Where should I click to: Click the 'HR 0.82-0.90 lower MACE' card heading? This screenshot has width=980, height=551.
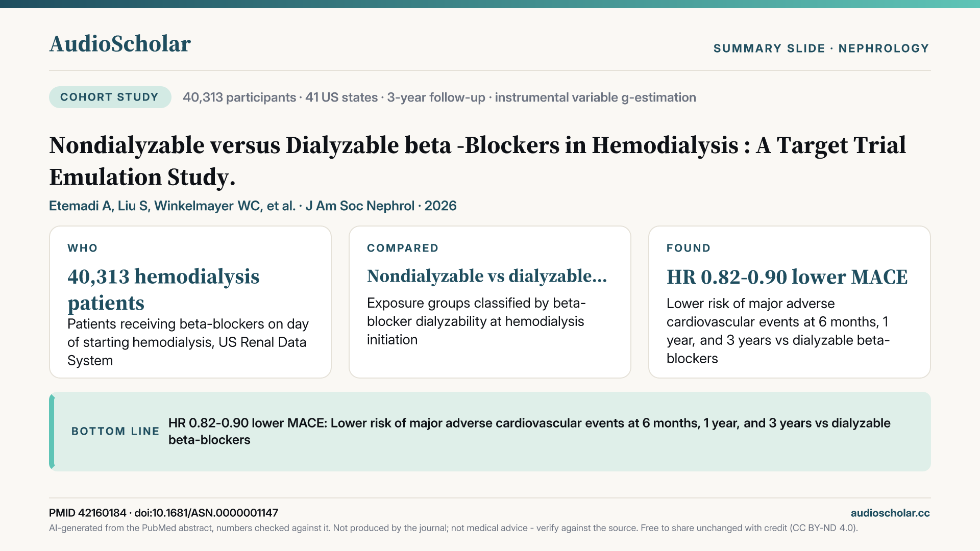pyautogui.click(x=787, y=277)
